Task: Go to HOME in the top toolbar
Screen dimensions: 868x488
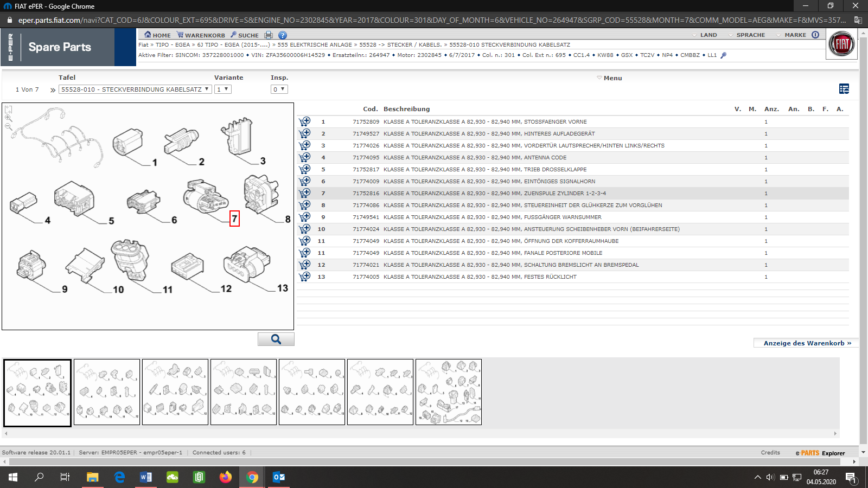Action: pyautogui.click(x=157, y=35)
